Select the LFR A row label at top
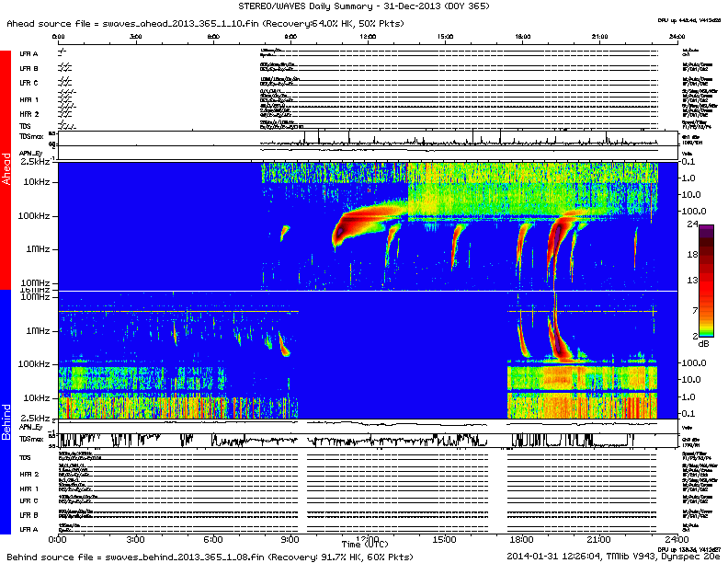 28,54
